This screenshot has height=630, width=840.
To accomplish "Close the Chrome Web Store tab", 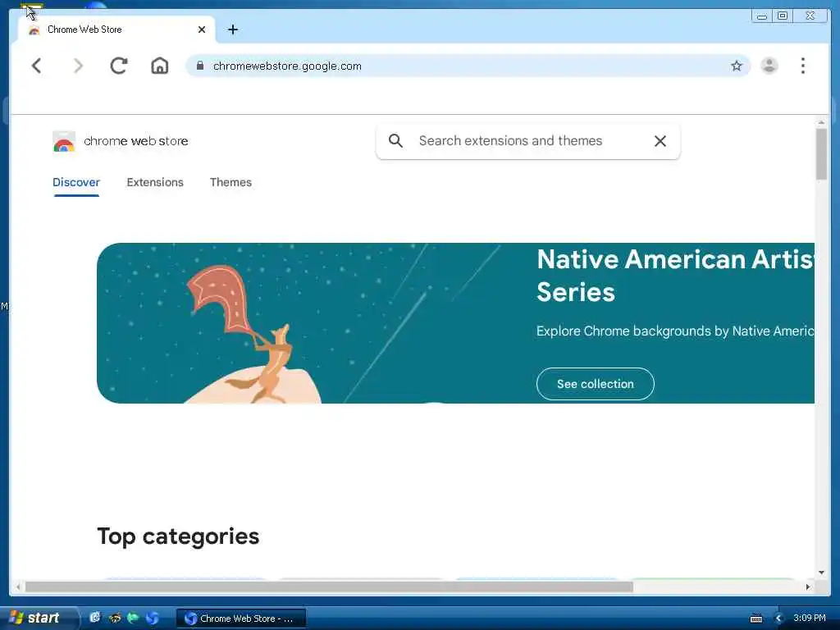I will coord(202,30).
